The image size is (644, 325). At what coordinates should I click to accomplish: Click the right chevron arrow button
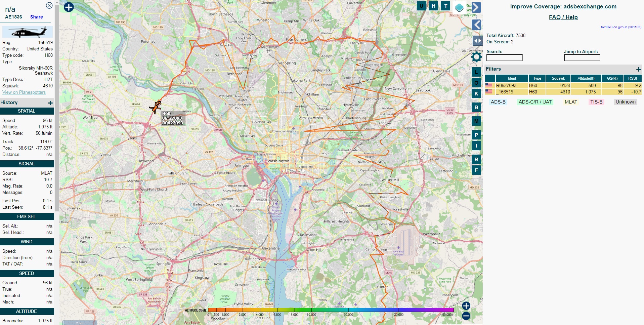tap(476, 7)
